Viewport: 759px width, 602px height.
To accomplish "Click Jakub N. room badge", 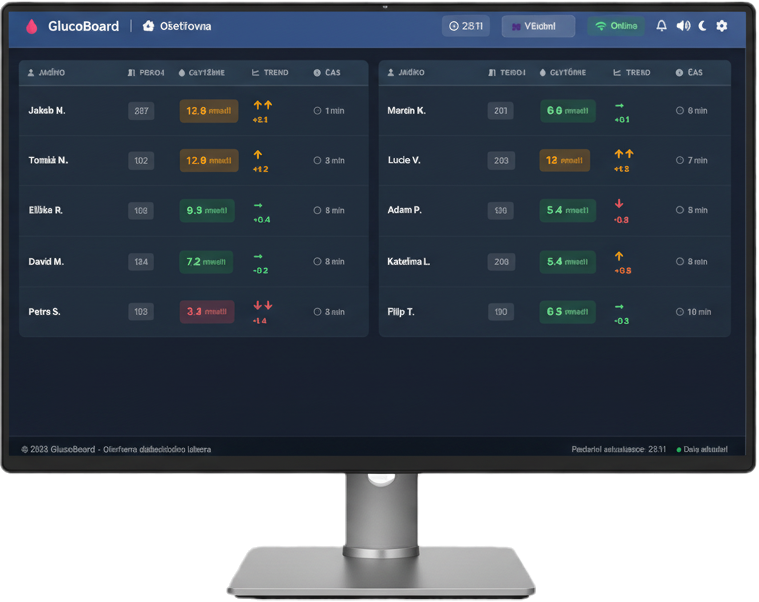I will click(141, 111).
